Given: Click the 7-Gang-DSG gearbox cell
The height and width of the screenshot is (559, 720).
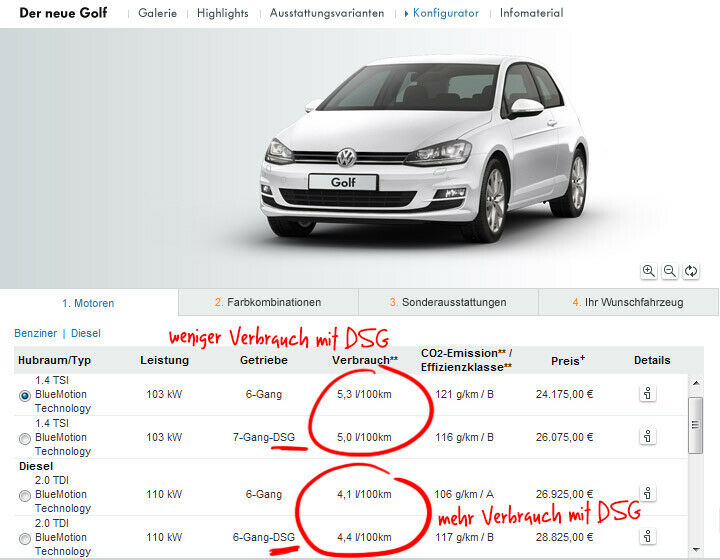Looking at the screenshot, I should coord(264,437).
